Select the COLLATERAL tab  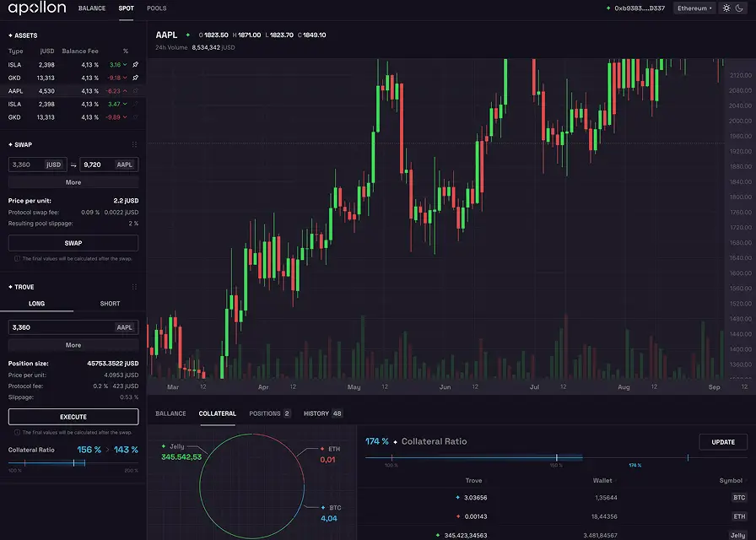click(x=218, y=413)
